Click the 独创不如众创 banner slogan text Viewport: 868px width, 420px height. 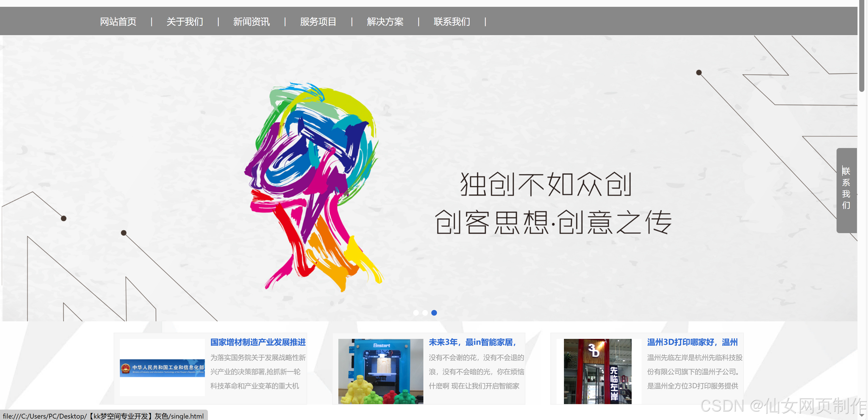546,185
